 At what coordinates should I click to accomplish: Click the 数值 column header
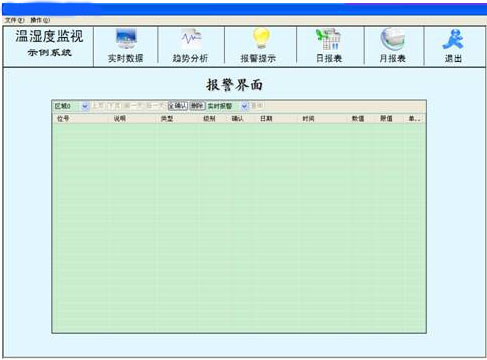[x=358, y=119]
